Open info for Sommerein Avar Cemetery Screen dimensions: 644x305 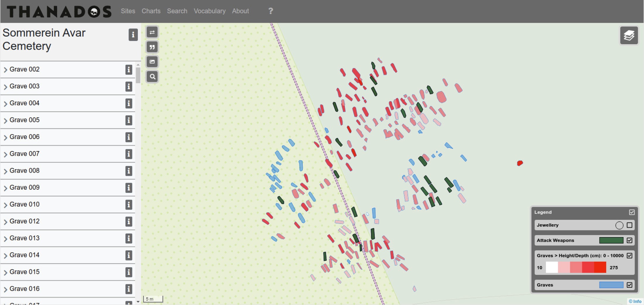[x=133, y=35]
